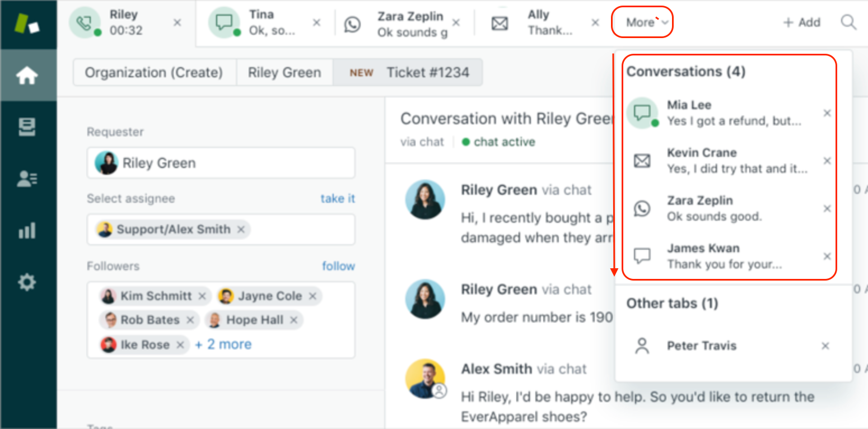Close the Mia Lee conversation
Viewport: 868px width, 429px height.
click(x=827, y=113)
